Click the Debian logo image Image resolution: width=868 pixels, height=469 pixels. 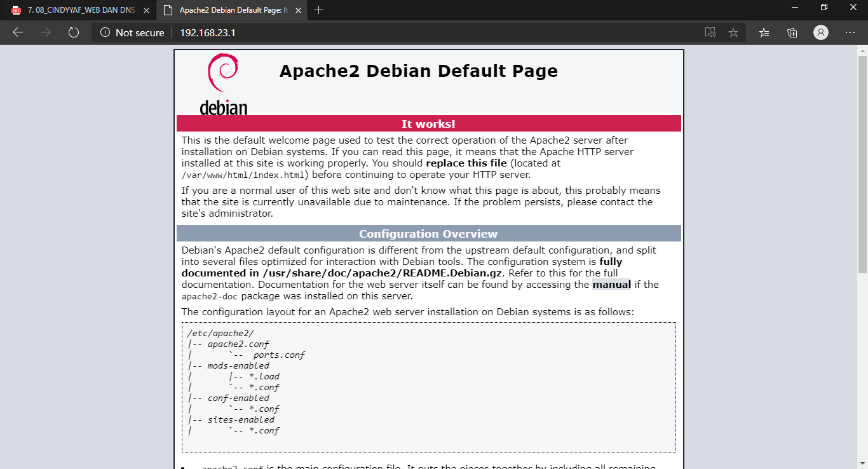[223, 84]
